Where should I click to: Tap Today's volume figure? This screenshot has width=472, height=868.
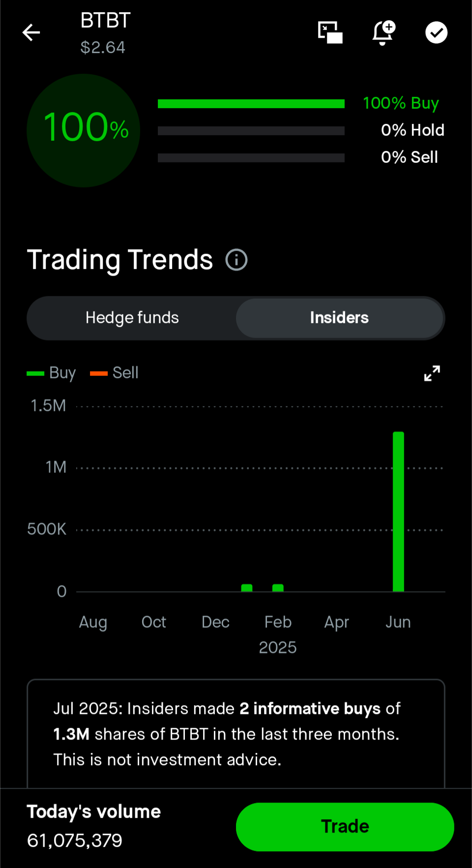tap(75, 840)
